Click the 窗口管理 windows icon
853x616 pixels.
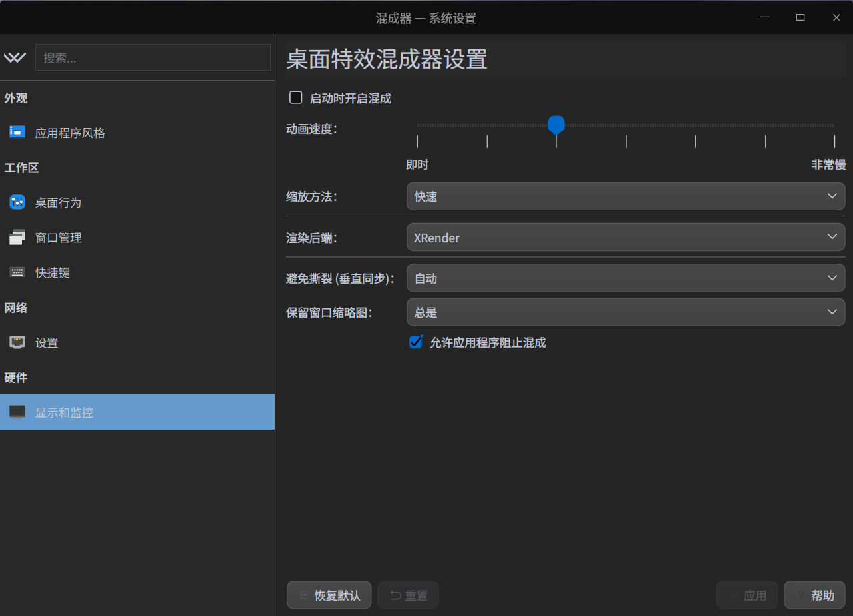(x=17, y=238)
